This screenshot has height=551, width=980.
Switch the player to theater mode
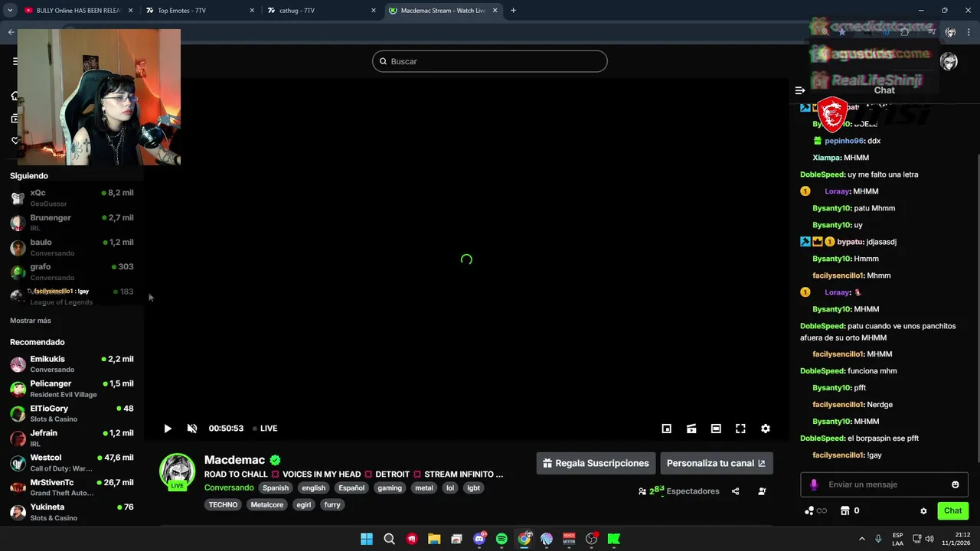click(716, 429)
